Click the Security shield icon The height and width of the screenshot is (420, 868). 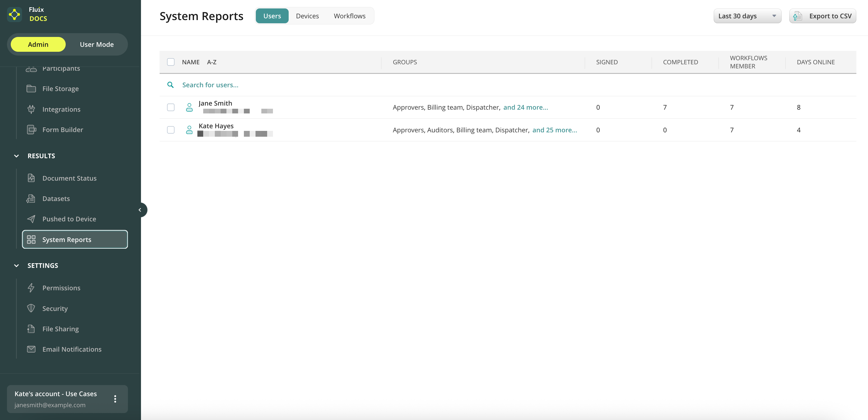tap(31, 308)
